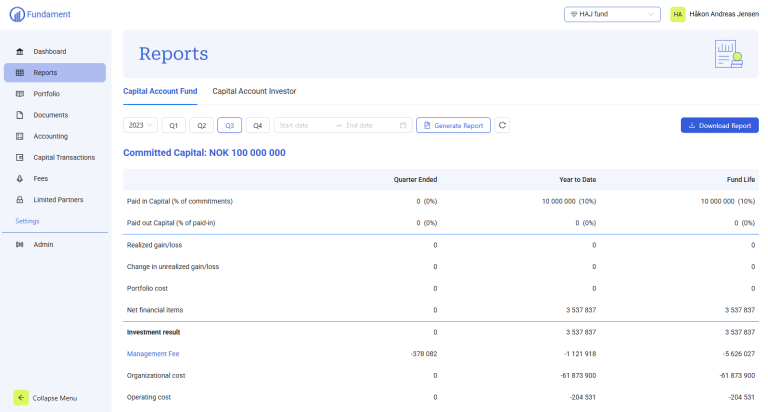Image resolution: width=768 pixels, height=412 pixels.
Task: Open the Admin menu item
Action: (43, 244)
